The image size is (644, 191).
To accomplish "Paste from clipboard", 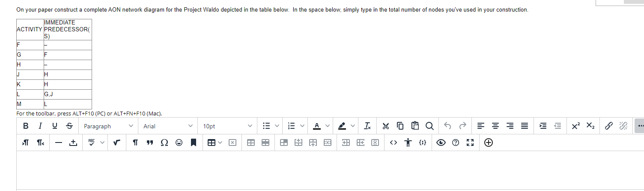I will 414,126.
